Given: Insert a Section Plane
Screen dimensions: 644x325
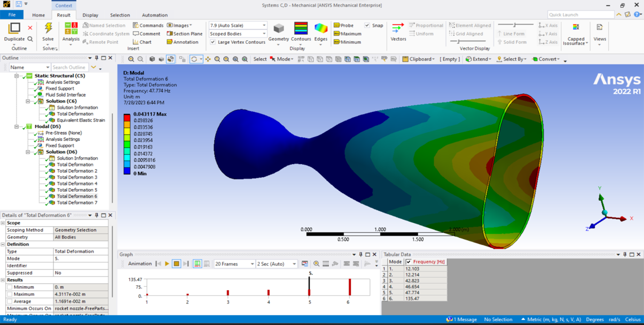Looking at the screenshot, I should click(184, 34).
